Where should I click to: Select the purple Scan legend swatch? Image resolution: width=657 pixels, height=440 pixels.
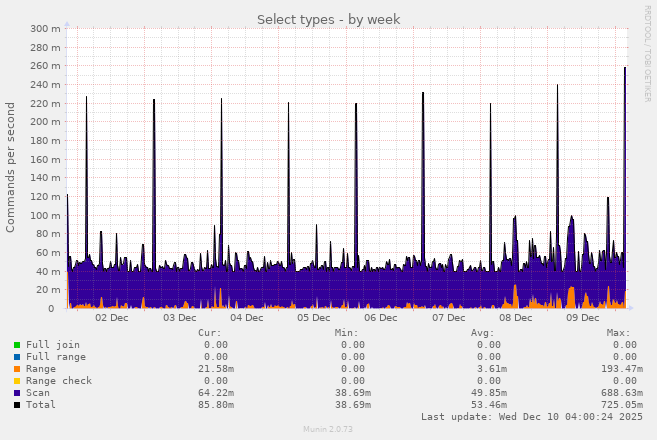pyautogui.click(x=17, y=393)
